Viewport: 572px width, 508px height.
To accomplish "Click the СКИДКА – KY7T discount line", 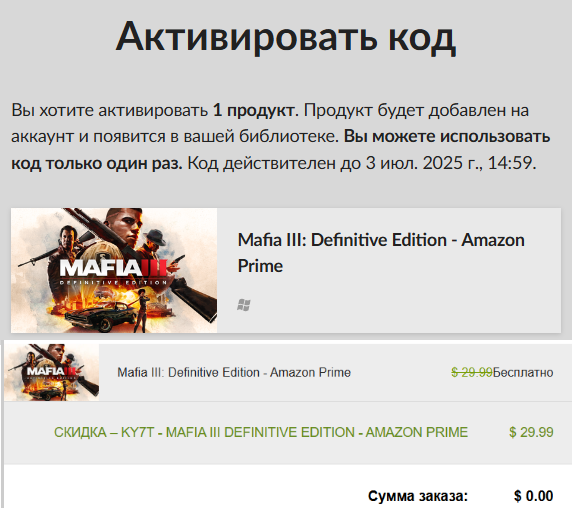I will pyautogui.click(x=261, y=432).
